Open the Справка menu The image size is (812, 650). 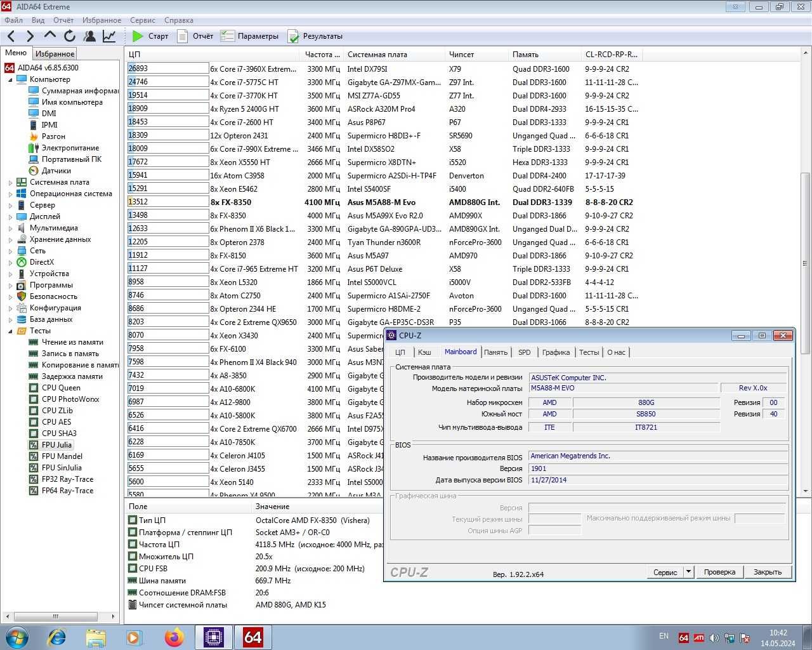pos(178,20)
